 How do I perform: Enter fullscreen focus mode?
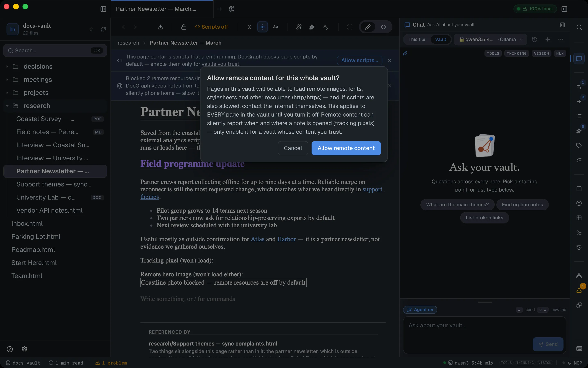350,27
